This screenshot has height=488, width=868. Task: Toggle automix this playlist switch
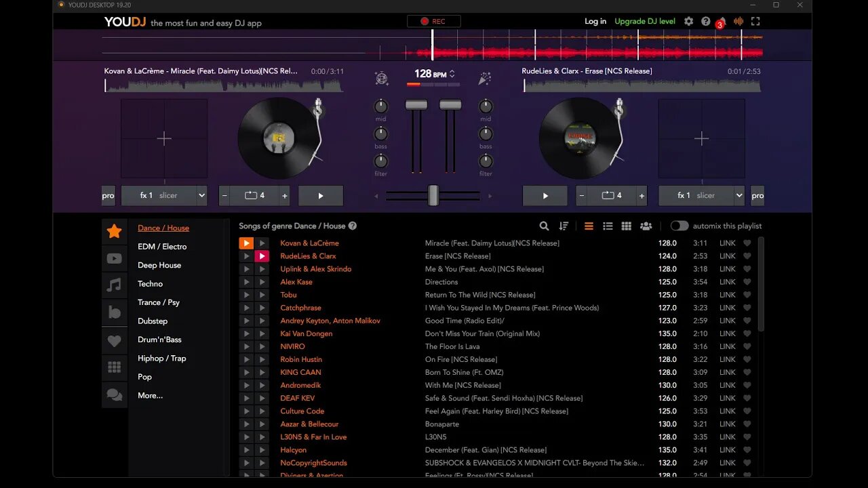(x=679, y=226)
